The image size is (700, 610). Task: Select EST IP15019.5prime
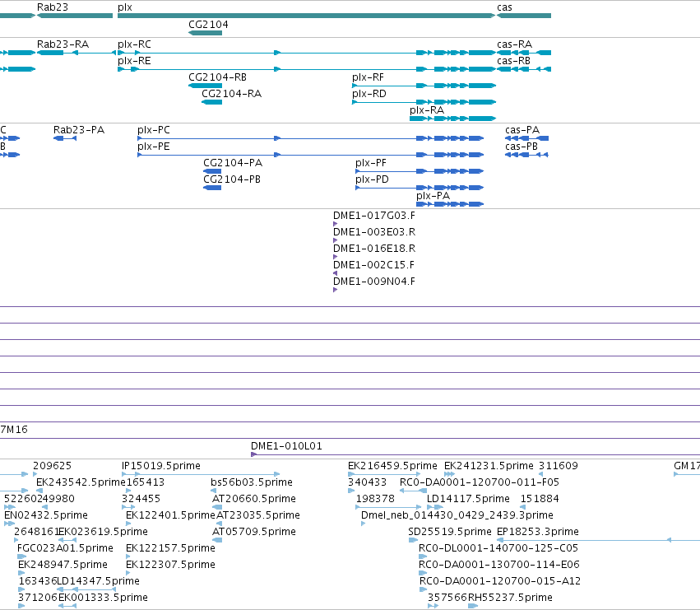point(201,474)
